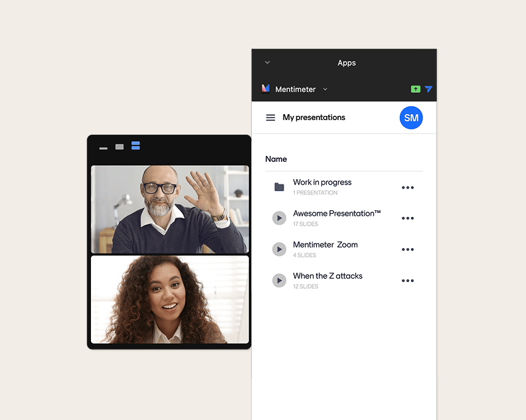Open more options for Mentimeter Zoom
Image resolution: width=526 pixels, height=420 pixels.
click(408, 249)
